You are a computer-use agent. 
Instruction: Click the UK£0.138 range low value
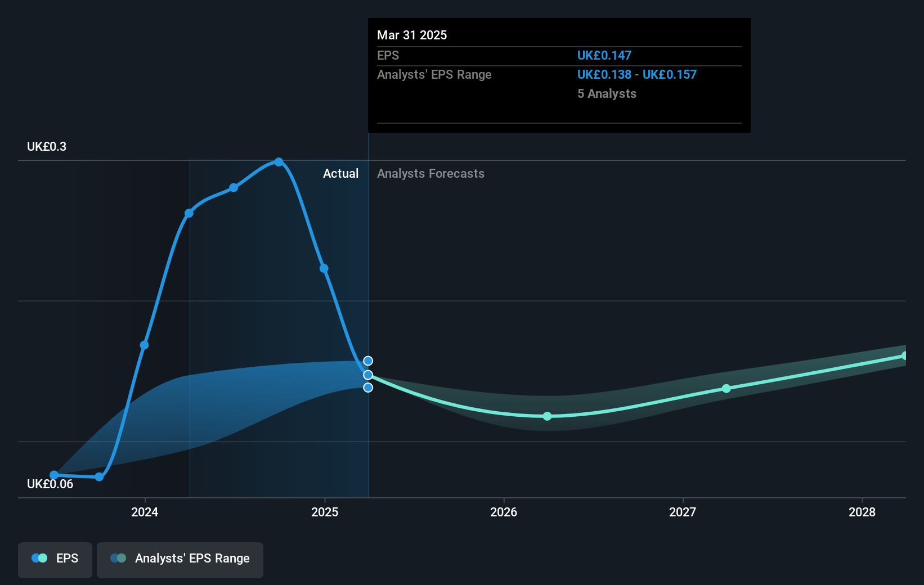click(604, 75)
